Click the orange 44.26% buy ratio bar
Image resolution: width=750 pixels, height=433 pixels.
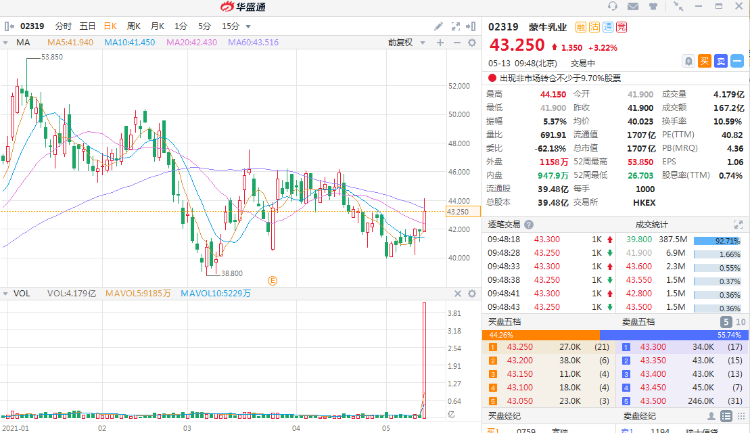click(x=541, y=335)
